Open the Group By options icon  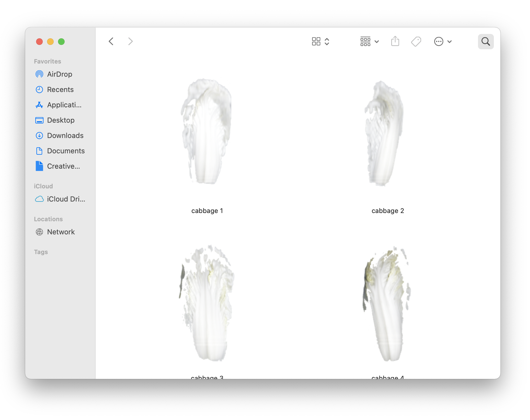pos(365,41)
